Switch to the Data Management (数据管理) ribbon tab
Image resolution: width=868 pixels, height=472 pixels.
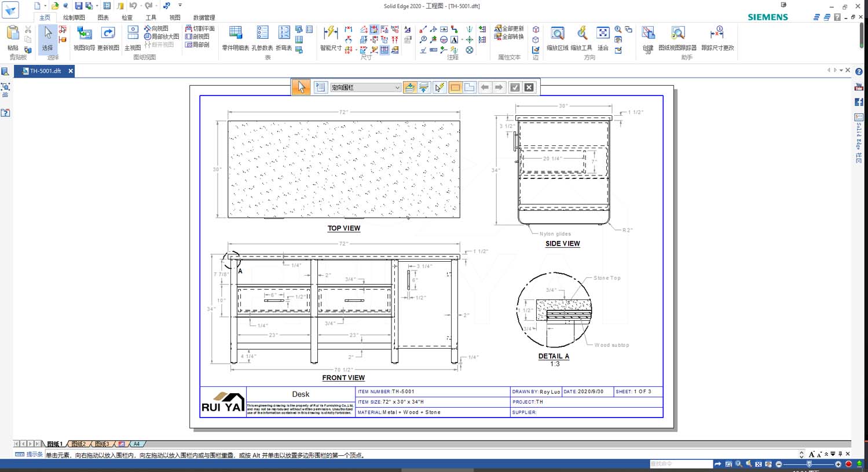pos(204,18)
